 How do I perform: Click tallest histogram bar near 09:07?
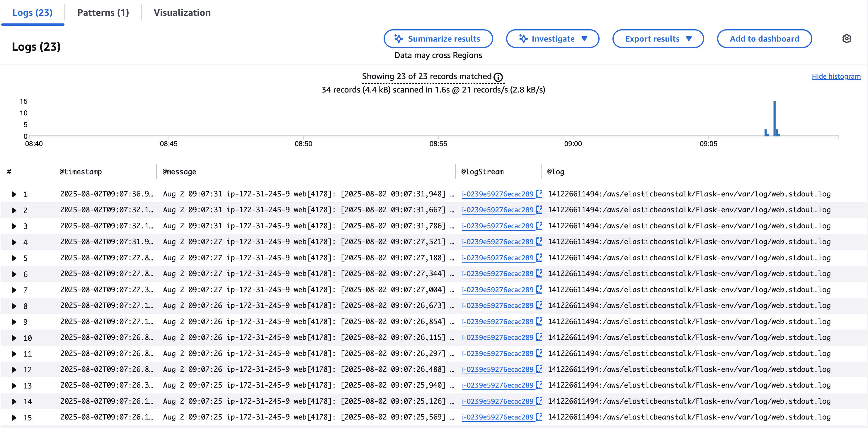click(774, 119)
